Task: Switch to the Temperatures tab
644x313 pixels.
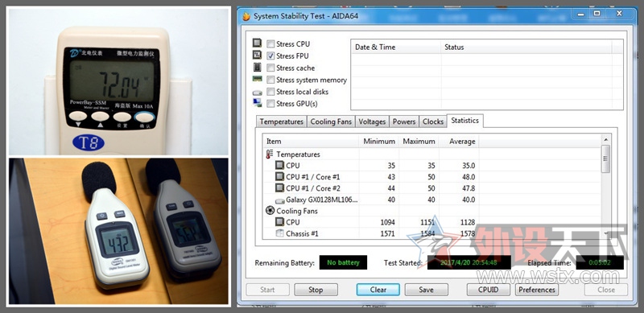Action: pyautogui.click(x=281, y=121)
